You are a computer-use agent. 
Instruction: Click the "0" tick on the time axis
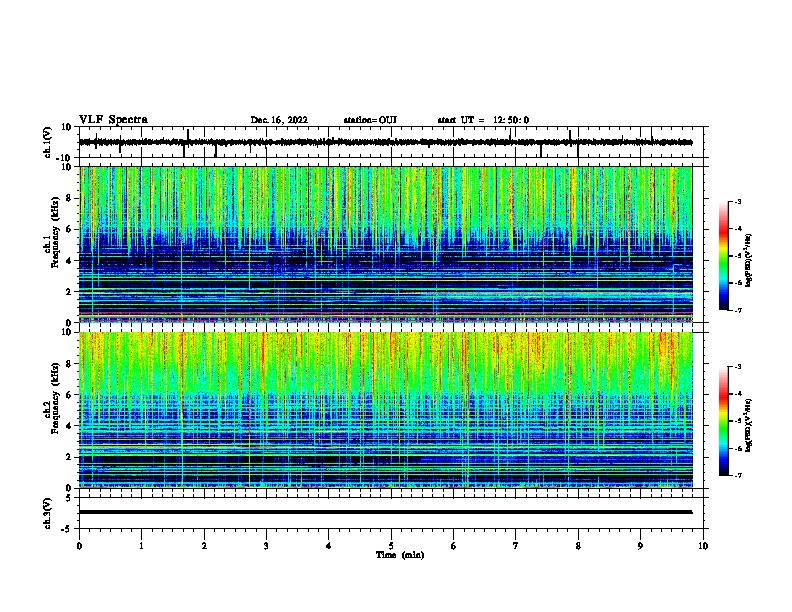(x=79, y=546)
